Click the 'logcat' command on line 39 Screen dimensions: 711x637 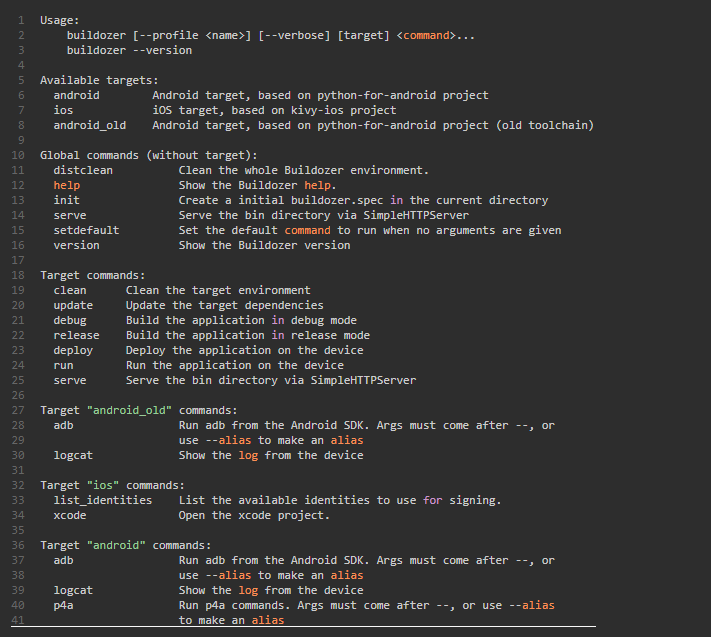pyautogui.click(x=73, y=590)
